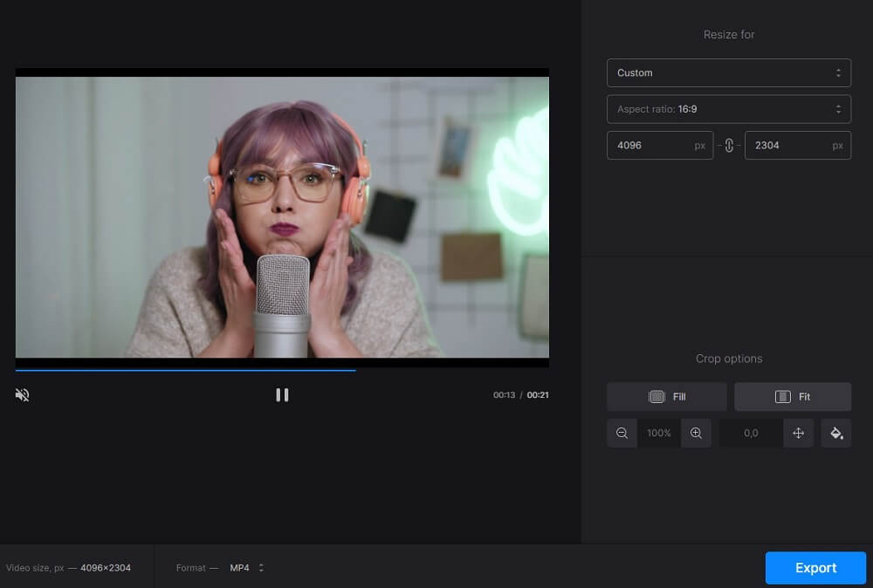Export the resized video
Image resolution: width=873 pixels, height=588 pixels.
[x=815, y=567]
